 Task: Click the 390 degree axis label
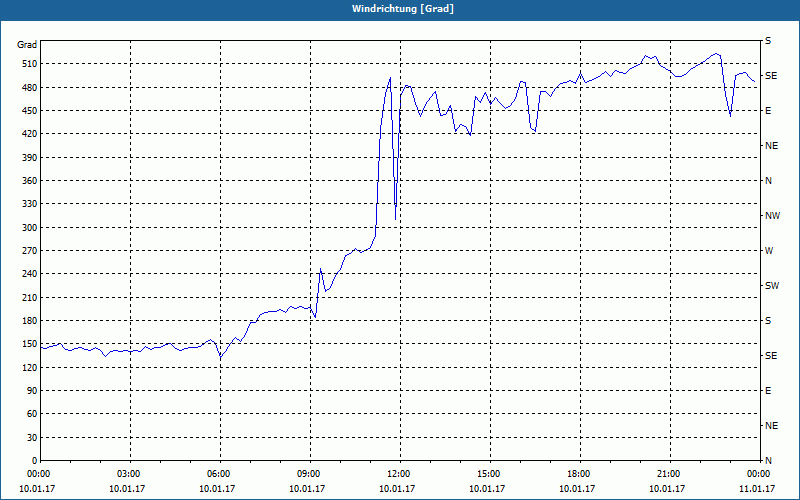tap(29, 158)
